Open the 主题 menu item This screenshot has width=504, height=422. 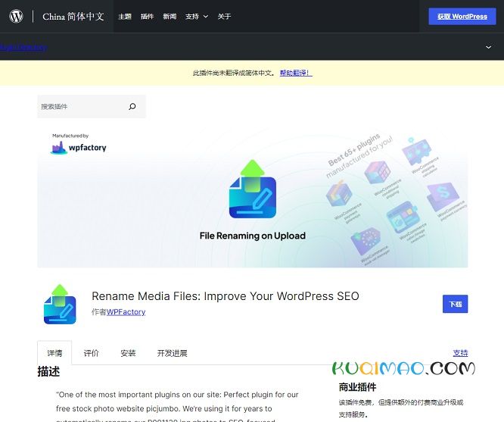pos(125,17)
